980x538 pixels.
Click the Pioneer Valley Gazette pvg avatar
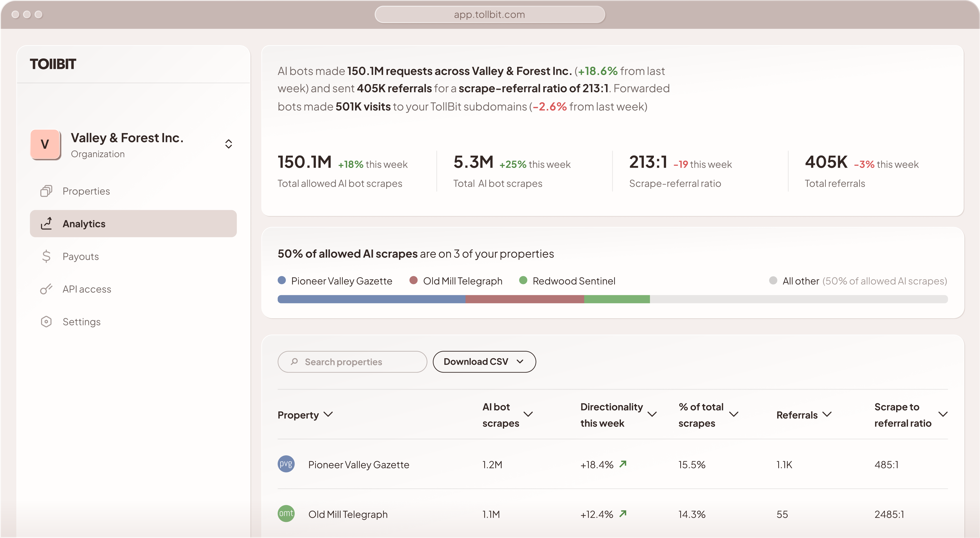pos(286,464)
